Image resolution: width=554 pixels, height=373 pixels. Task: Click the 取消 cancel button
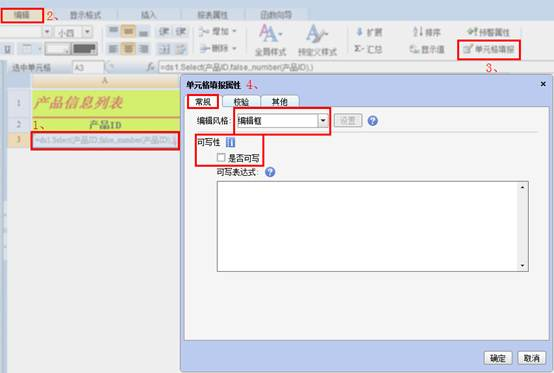click(531, 358)
